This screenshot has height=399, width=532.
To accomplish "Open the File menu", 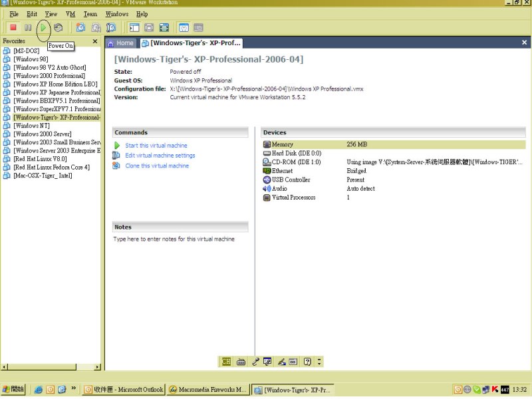I will pyautogui.click(x=14, y=14).
